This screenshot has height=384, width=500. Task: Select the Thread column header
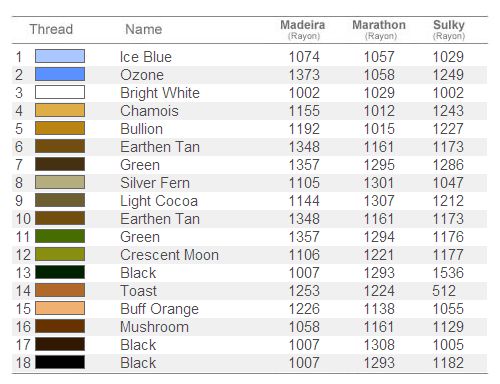51,29
